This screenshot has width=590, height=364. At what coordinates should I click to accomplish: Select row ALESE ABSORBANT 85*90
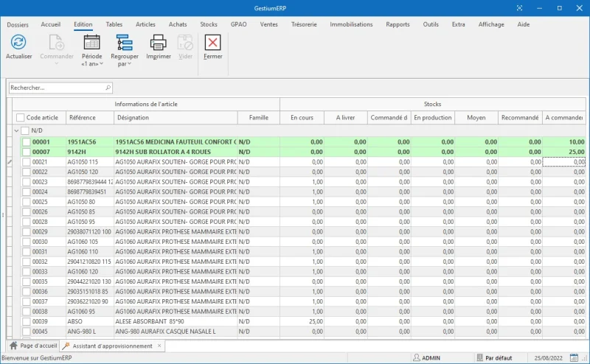pos(303,321)
